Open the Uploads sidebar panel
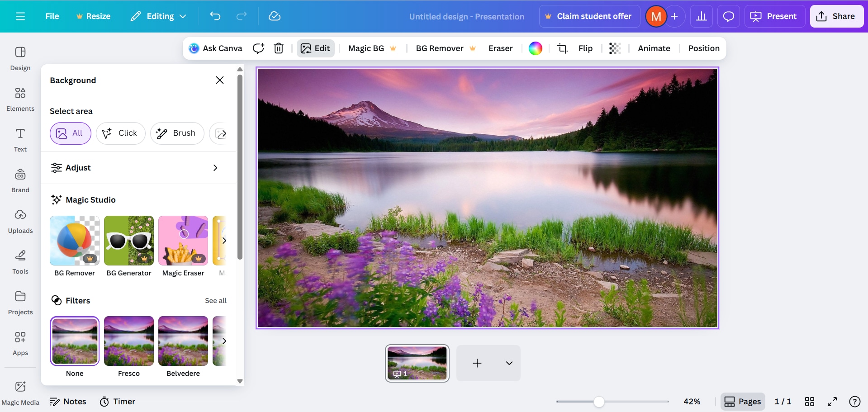 (x=20, y=222)
